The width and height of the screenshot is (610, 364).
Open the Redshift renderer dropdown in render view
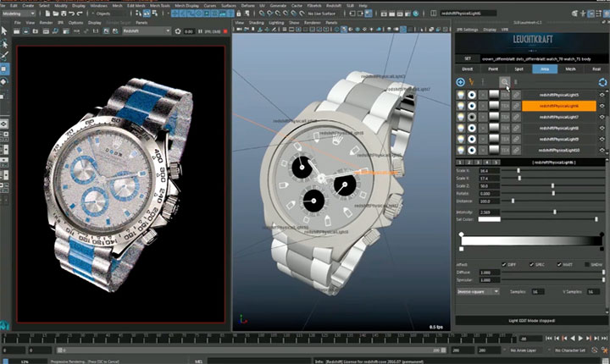click(147, 31)
